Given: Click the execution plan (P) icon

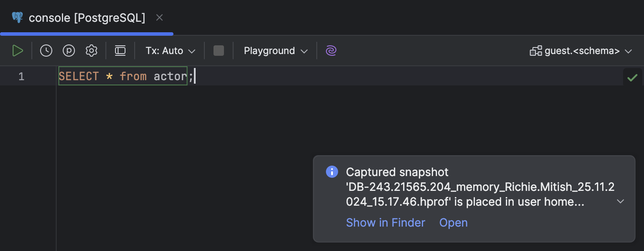Looking at the screenshot, I should pos(69,51).
